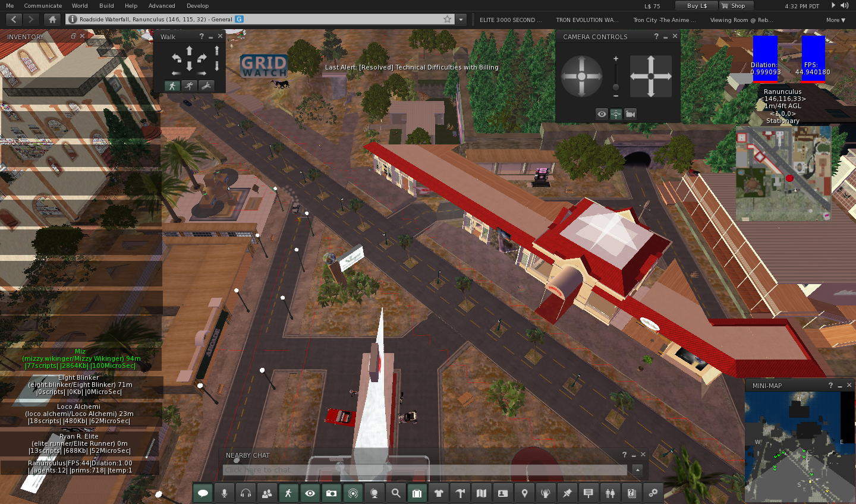Click the camera zoom slider in Camera Controls

tap(616, 76)
